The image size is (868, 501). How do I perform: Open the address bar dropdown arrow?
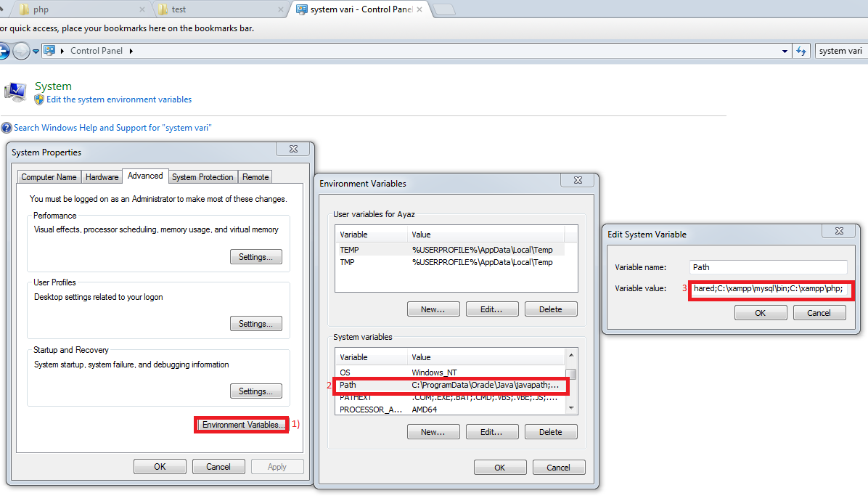[x=785, y=51]
